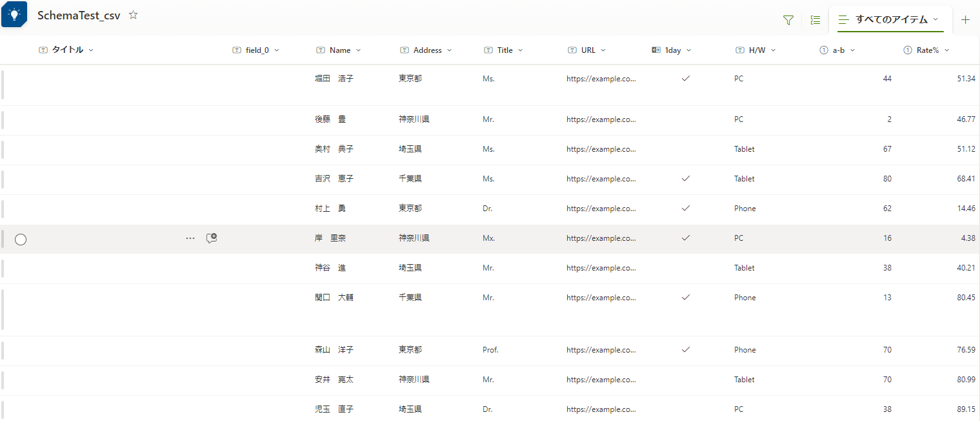This screenshot has height=421, width=980.
Task: Open the Title column header menu
Action: pos(503,50)
